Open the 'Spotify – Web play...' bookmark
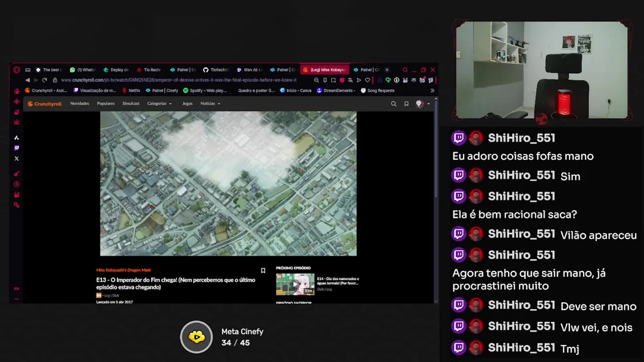Viewport: 644px width, 362px height. (x=205, y=90)
